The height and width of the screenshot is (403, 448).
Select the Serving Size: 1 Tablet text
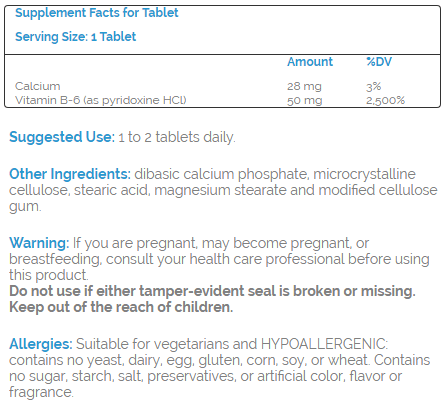[x=76, y=37]
